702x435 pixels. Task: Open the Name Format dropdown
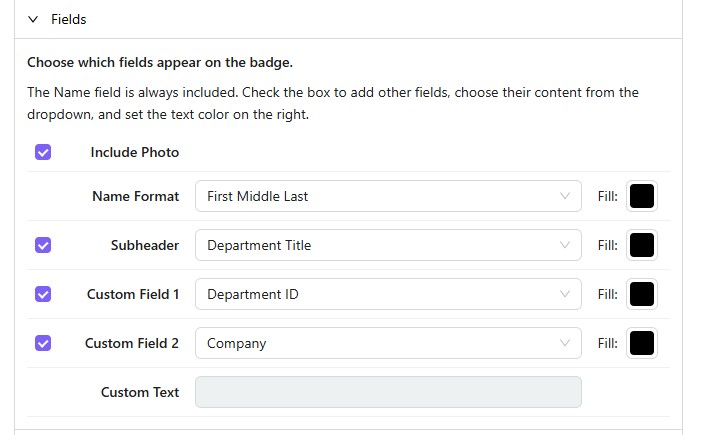point(387,196)
